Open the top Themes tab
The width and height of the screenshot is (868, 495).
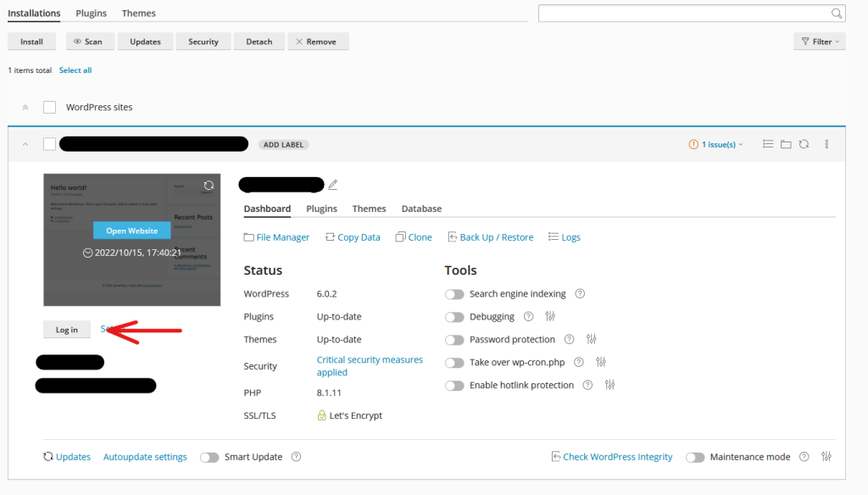(x=138, y=14)
